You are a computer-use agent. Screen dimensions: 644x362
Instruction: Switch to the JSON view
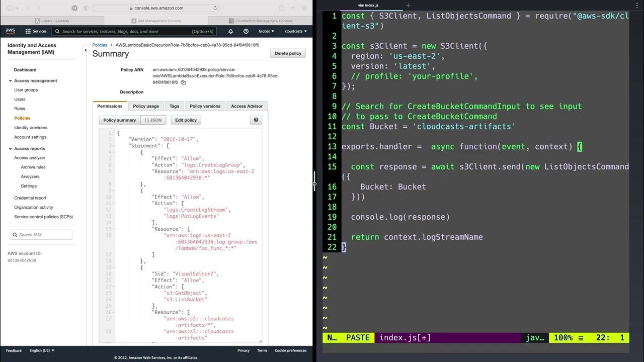pyautogui.click(x=153, y=120)
